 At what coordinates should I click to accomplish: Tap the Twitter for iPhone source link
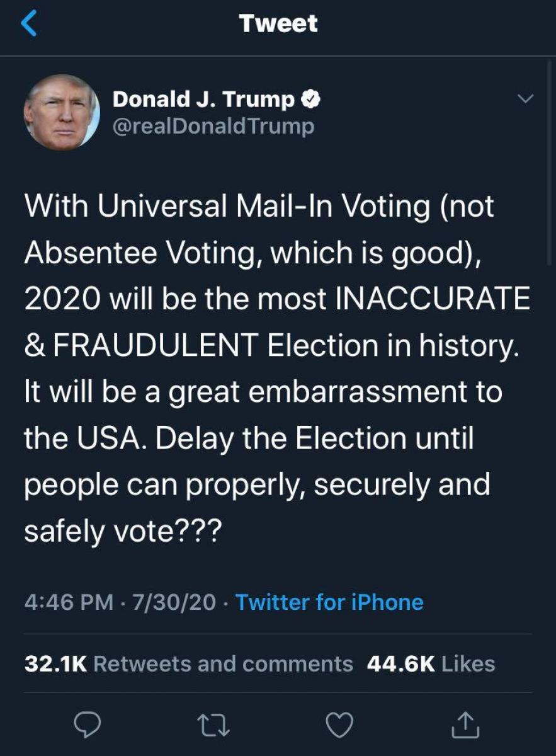tap(329, 602)
